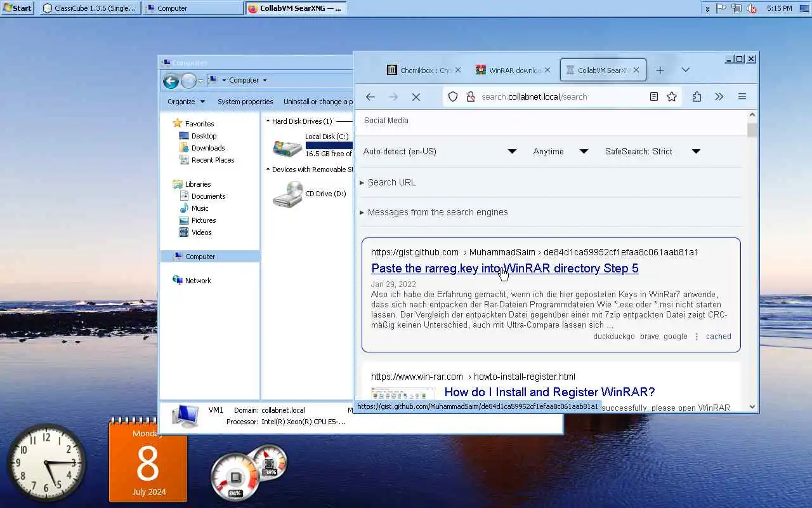Select the Social Media search category
The height and width of the screenshot is (508, 812).
click(x=386, y=121)
